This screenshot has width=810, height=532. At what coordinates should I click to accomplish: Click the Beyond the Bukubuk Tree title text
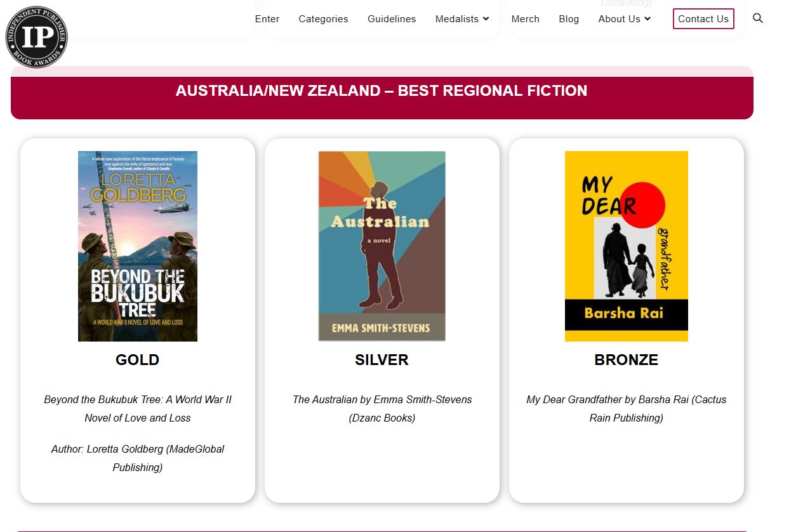138,409
